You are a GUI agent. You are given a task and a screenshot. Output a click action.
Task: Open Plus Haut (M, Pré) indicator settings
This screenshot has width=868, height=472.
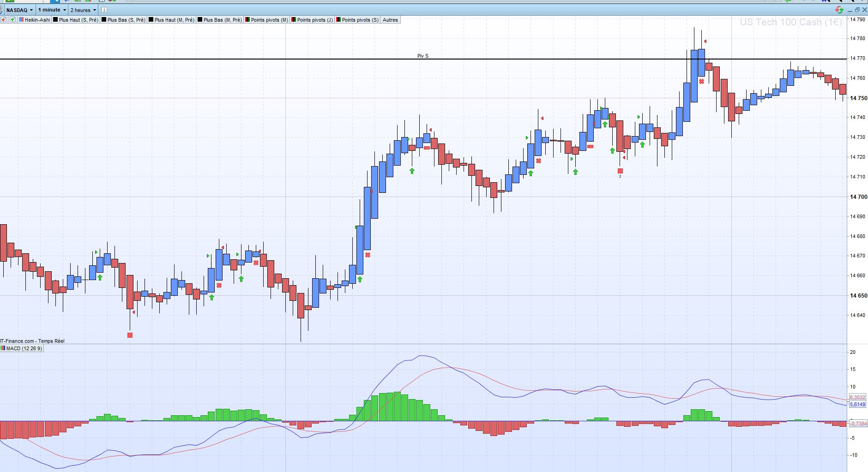pyautogui.click(x=171, y=20)
